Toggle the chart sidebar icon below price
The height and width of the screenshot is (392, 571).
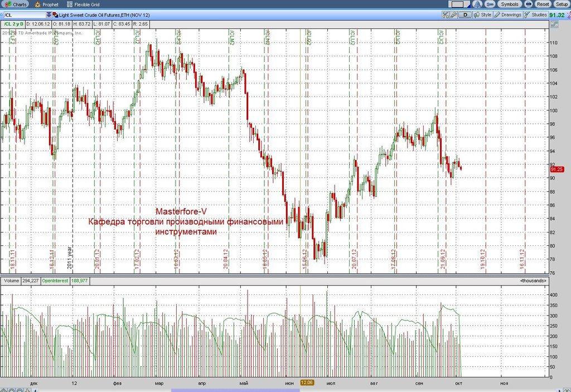tap(554, 24)
